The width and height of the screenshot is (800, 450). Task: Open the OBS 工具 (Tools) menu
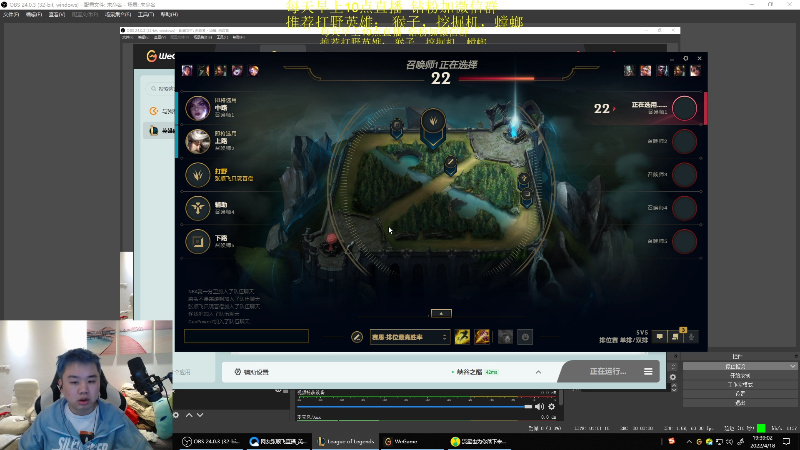(146, 14)
